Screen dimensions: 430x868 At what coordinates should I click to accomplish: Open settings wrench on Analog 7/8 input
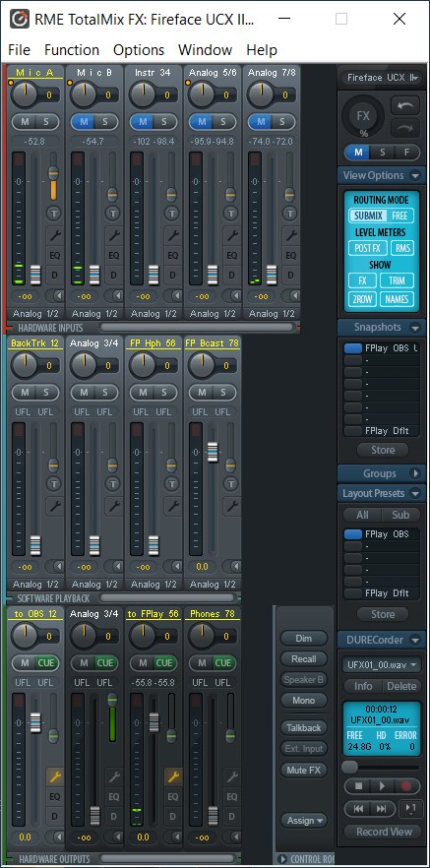tap(291, 235)
